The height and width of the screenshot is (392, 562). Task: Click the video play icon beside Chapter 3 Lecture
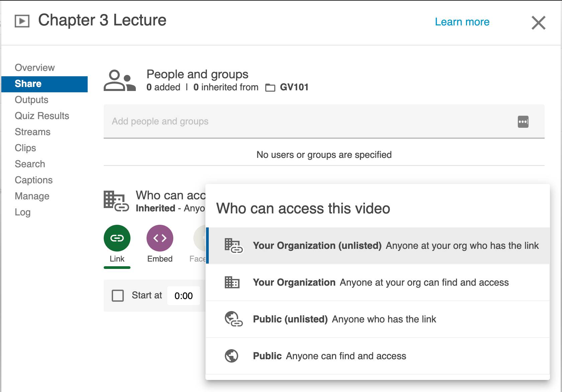(22, 21)
